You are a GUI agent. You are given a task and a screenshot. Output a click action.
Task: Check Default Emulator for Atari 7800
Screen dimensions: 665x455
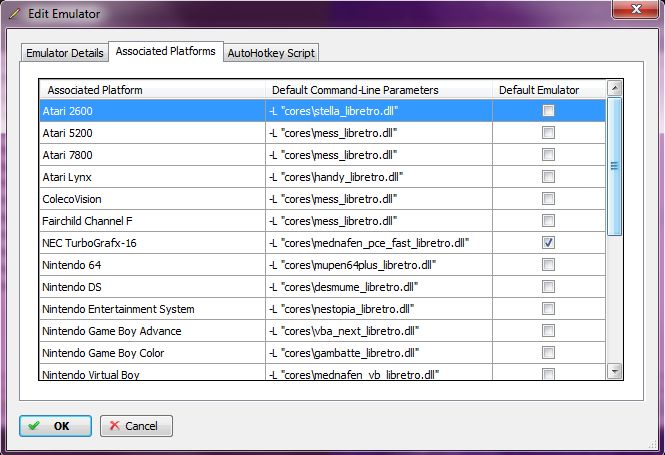pyautogui.click(x=548, y=155)
